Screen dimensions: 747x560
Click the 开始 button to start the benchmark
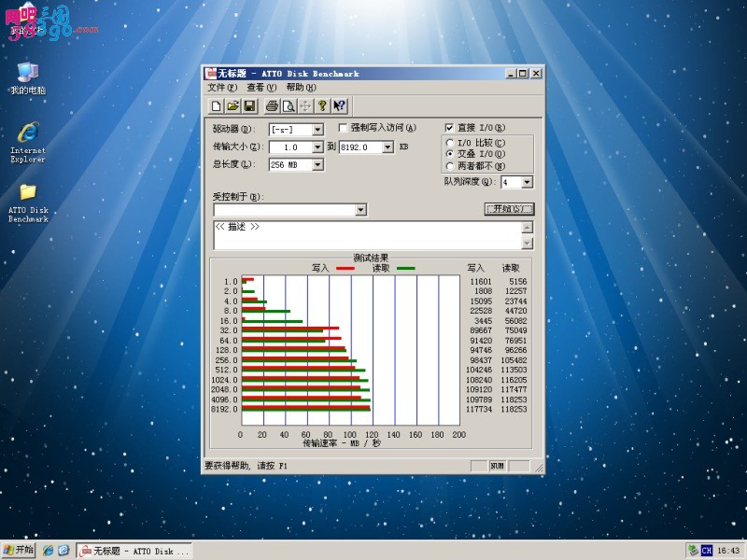click(x=509, y=208)
